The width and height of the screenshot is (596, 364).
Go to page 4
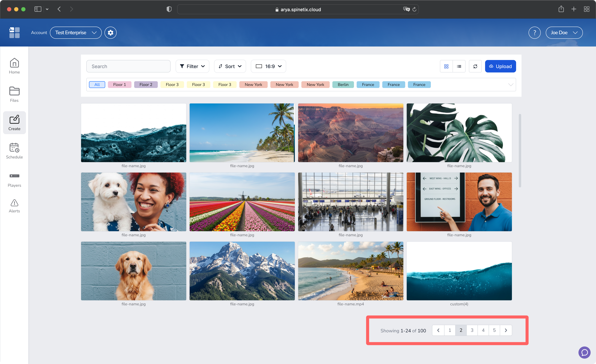click(x=483, y=330)
